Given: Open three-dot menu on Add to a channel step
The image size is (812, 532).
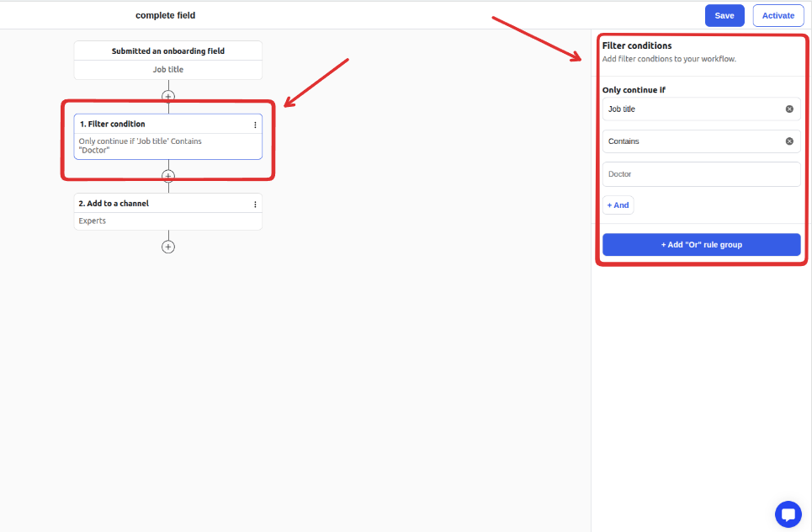Looking at the screenshot, I should tap(255, 204).
